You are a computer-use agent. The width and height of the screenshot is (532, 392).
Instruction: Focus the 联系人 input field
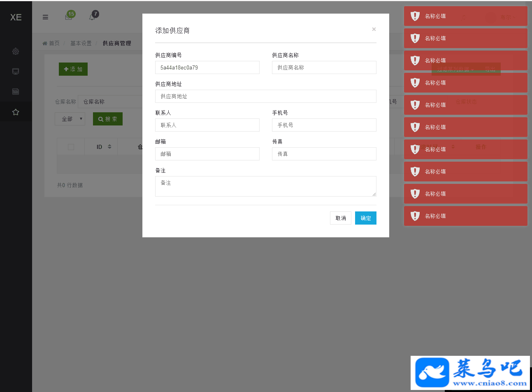[x=207, y=125]
